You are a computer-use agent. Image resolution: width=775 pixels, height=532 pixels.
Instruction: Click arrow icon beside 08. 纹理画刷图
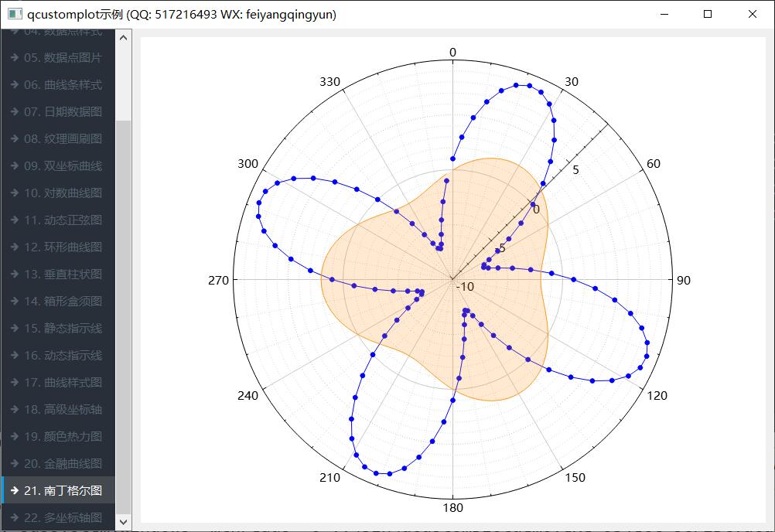click(x=15, y=139)
